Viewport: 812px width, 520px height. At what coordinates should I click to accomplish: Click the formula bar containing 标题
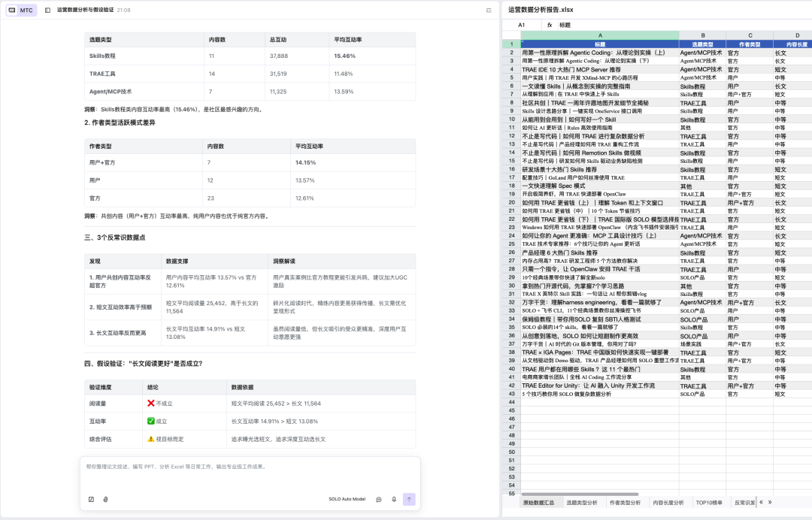click(x=683, y=25)
